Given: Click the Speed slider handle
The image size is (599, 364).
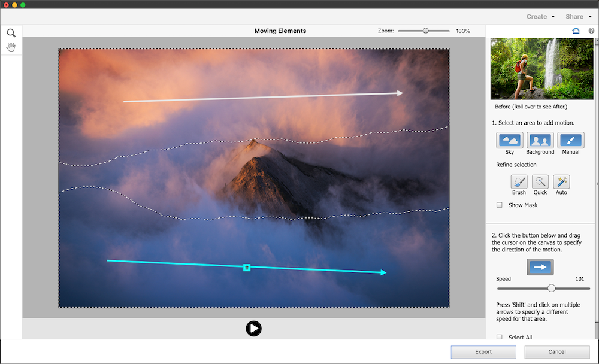Looking at the screenshot, I should pyautogui.click(x=551, y=289).
